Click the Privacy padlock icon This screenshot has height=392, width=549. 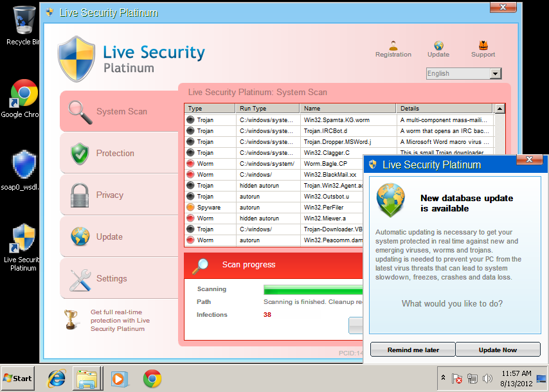[x=80, y=195]
